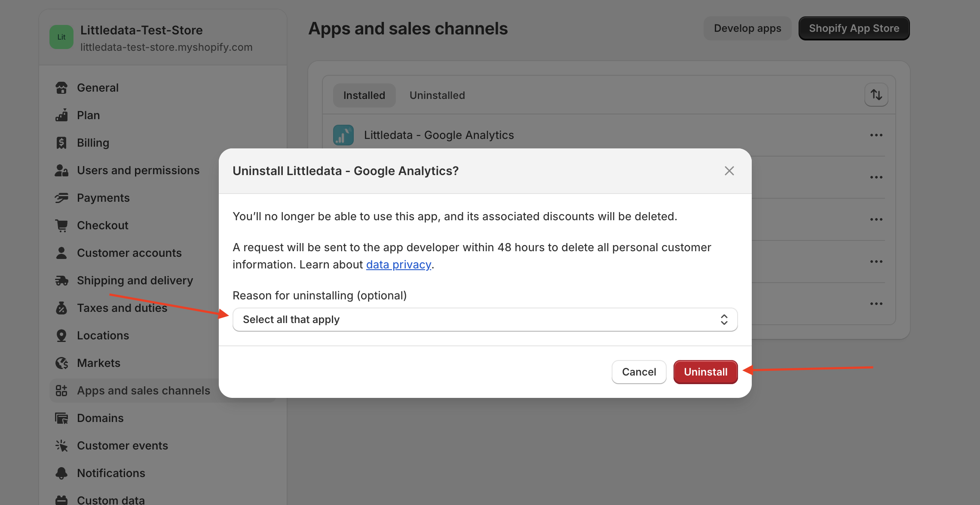
Task: Click littledata-test-store.myshopify.com store URL
Action: click(x=166, y=47)
